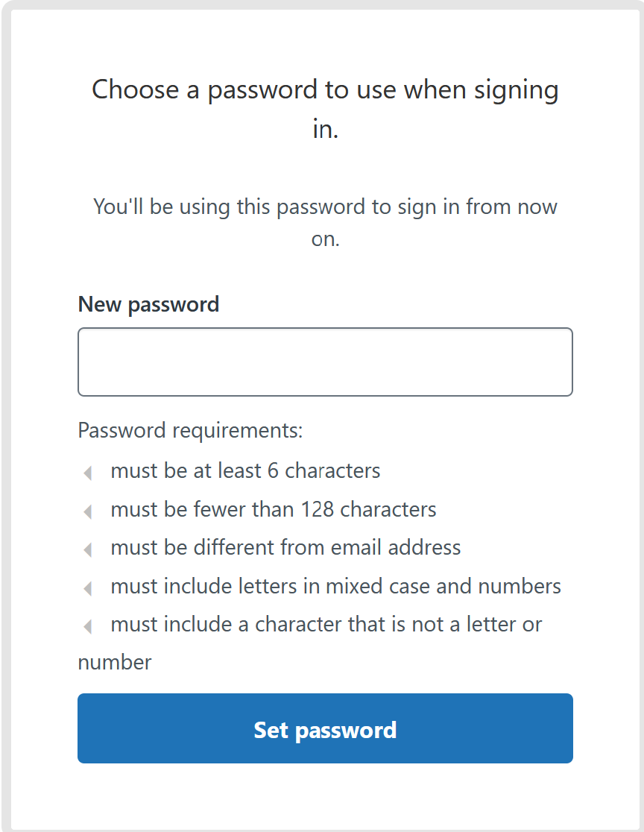Screen dimensions: 644x832
Task: Click the indicator beside 'different from email address'
Action: coord(88,549)
